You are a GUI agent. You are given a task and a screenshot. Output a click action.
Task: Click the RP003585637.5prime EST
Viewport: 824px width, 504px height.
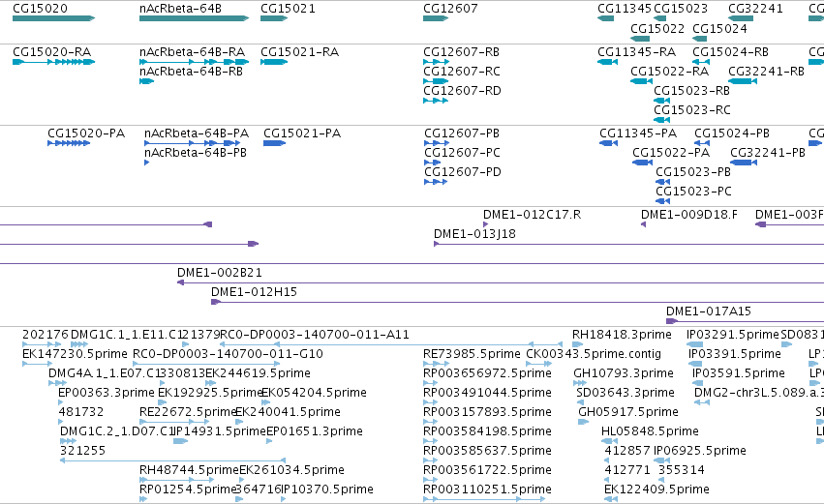click(430, 460)
